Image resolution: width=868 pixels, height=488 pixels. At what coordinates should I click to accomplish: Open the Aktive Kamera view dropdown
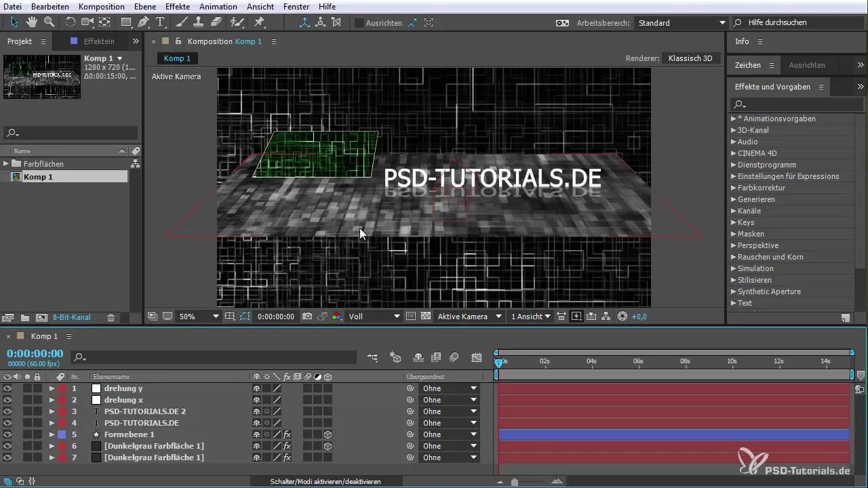point(469,317)
